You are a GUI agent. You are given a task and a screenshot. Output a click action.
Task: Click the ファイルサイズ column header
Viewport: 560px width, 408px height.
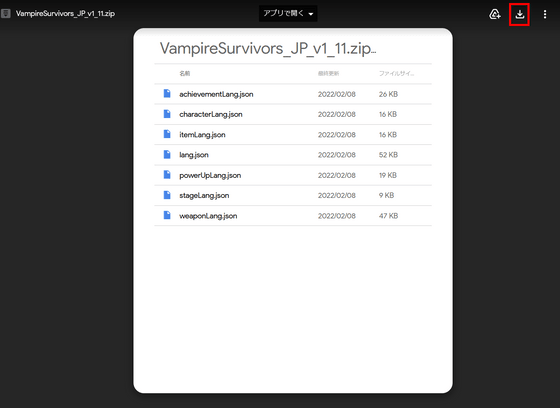point(396,74)
